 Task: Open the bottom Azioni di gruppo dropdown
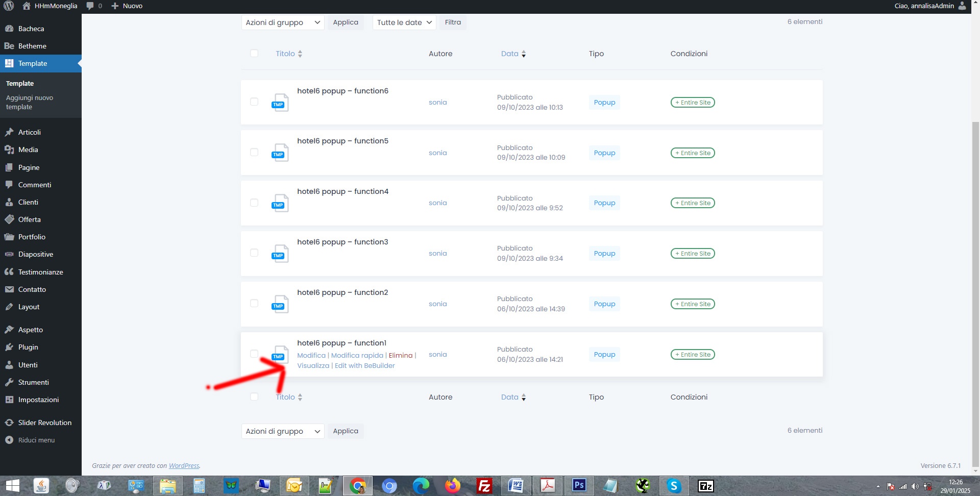(x=283, y=431)
